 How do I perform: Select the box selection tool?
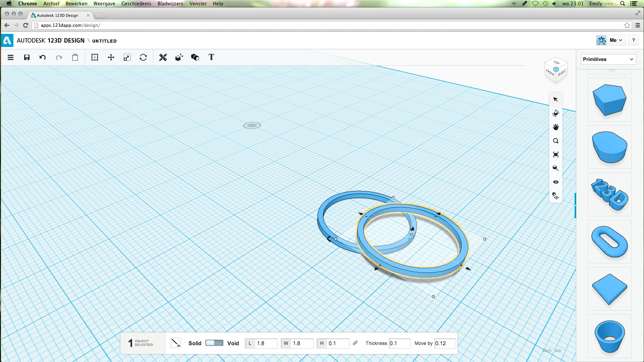[95, 57]
